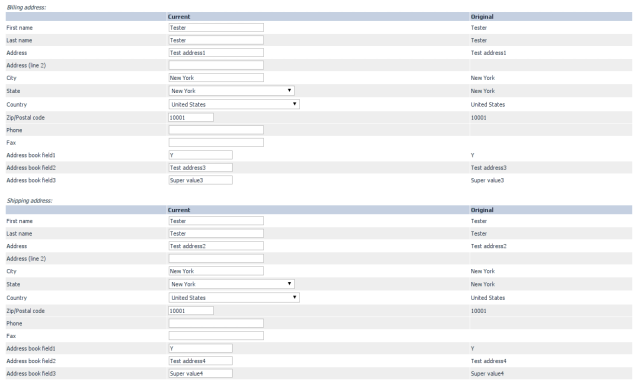Click the shipping First name field
This screenshot has width=640, height=385.
click(x=216, y=221)
